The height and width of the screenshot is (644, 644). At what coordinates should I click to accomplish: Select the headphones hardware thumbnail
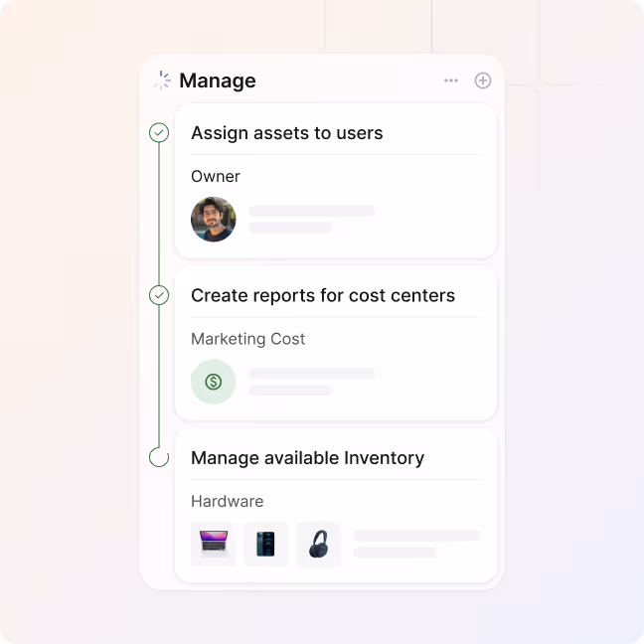pyautogui.click(x=319, y=545)
